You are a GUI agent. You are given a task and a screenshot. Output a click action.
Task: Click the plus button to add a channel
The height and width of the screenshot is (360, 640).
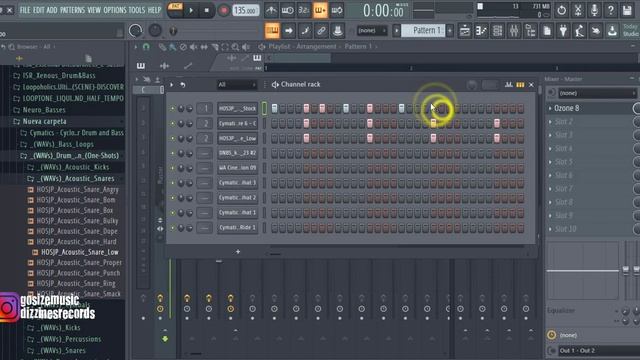coord(238,252)
